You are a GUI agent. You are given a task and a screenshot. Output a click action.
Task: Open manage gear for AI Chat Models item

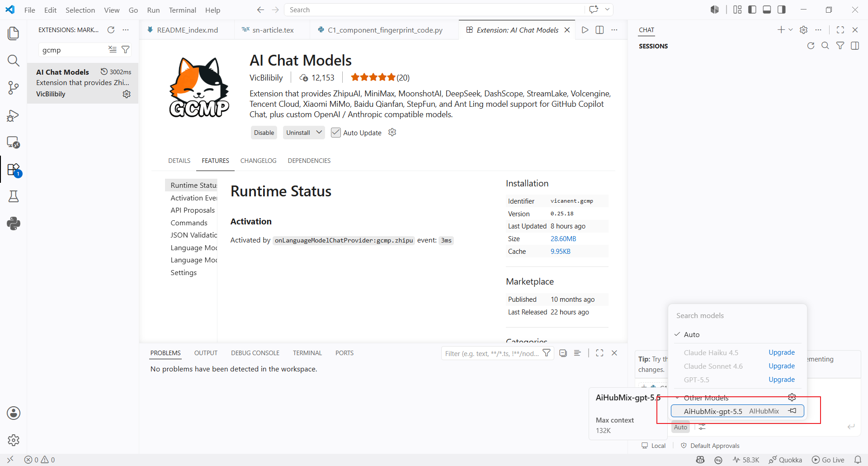tap(127, 94)
